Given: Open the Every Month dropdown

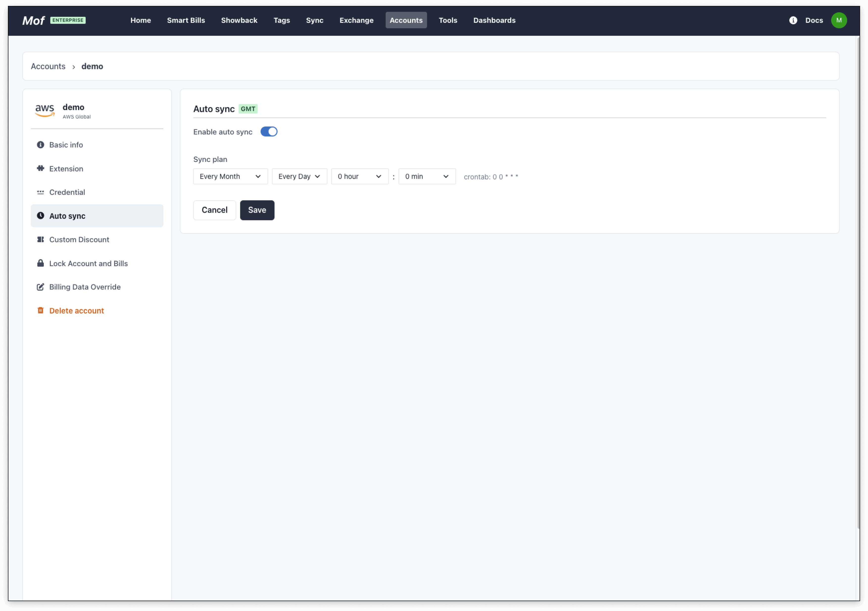Looking at the screenshot, I should (230, 177).
